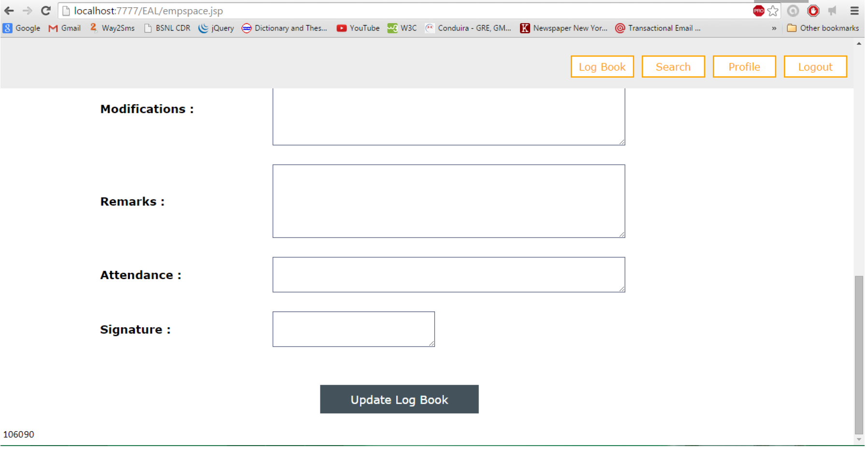Click inside the Remarks text area

point(448,201)
